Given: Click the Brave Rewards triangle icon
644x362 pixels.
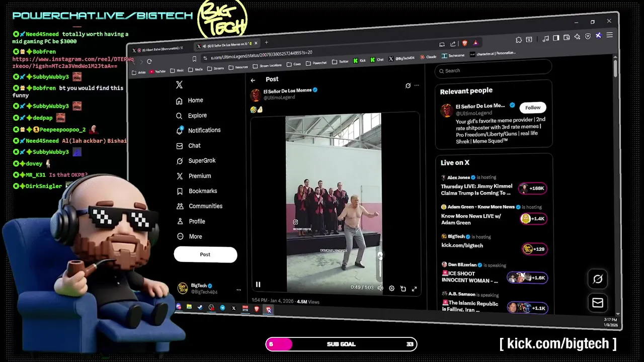Looking at the screenshot, I should (475, 43).
